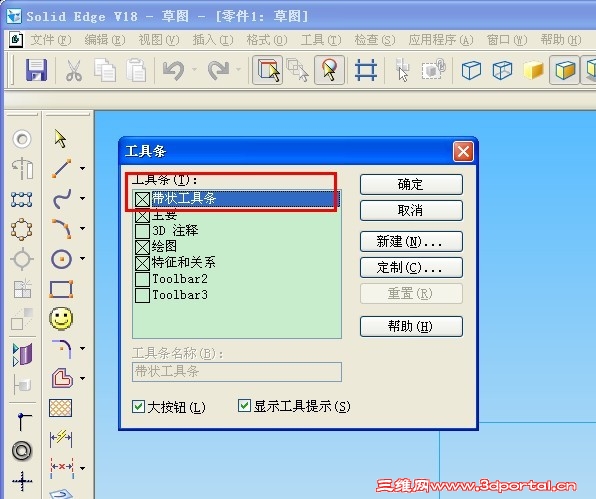Image resolution: width=596 pixels, height=499 pixels.
Task: Click the 新建(N)... button
Action: click(411, 241)
